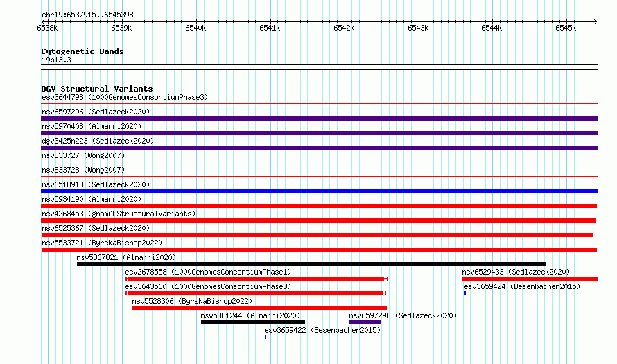Viewport: 617px width, 364px height.
Task: Open nsv5533721 (ByrskaBishop2022) label
Action: click(x=102, y=243)
